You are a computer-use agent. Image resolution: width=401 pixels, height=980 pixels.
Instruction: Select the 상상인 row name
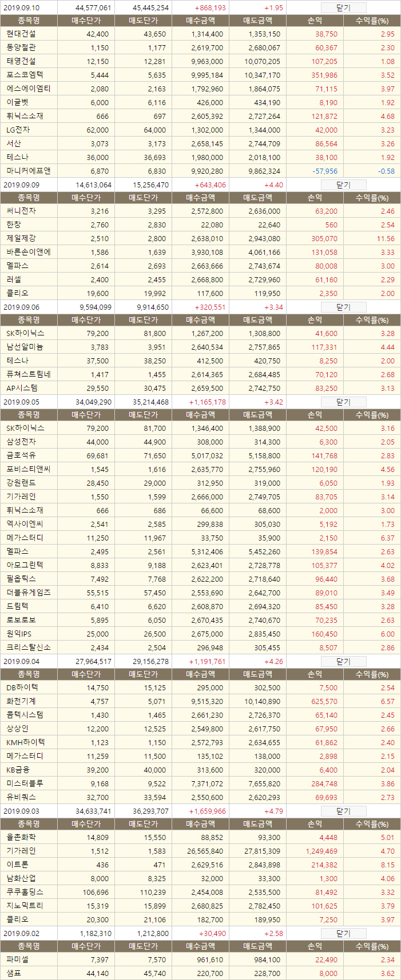click(17, 729)
